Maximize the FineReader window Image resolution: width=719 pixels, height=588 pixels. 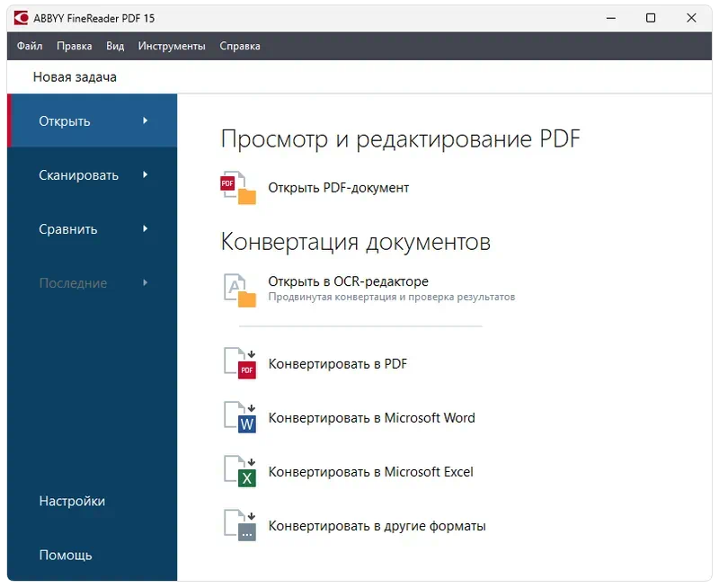pyautogui.click(x=651, y=18)
